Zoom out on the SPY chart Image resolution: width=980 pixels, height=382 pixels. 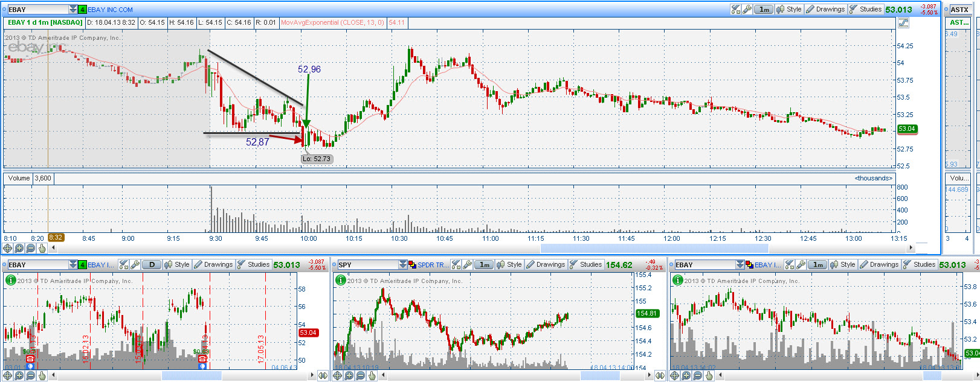[x=361, y=375]
